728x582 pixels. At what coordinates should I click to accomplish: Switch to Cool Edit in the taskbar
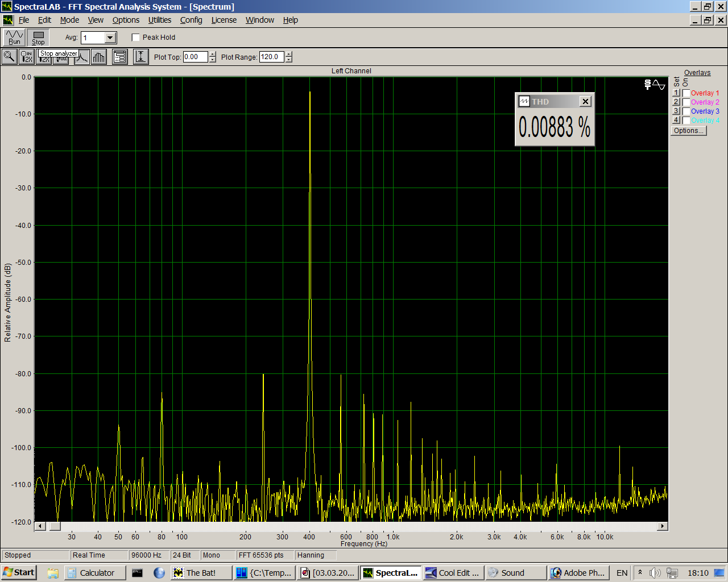tap(453, 572)
